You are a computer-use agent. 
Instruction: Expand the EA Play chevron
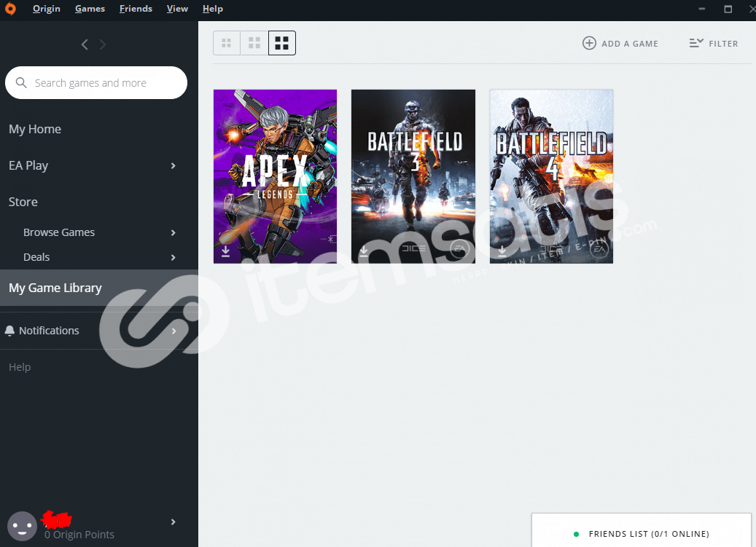click(x=173, y=165)
